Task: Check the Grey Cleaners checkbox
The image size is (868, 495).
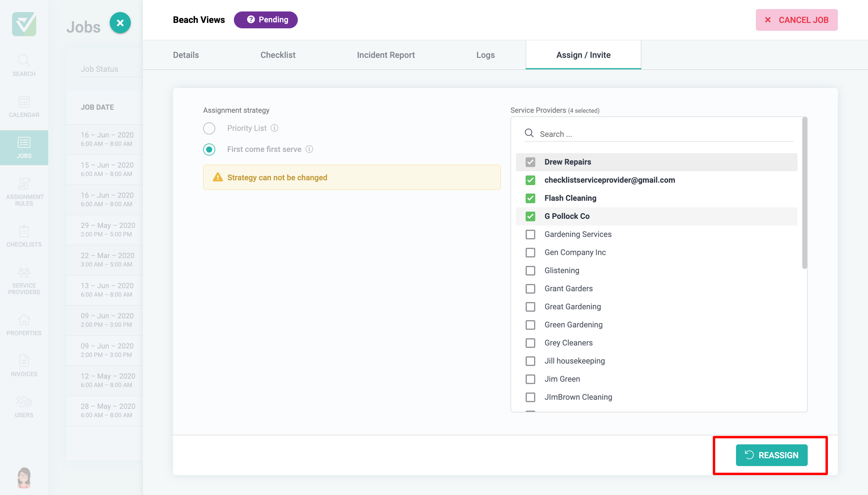Action: [x=530, y=343]
